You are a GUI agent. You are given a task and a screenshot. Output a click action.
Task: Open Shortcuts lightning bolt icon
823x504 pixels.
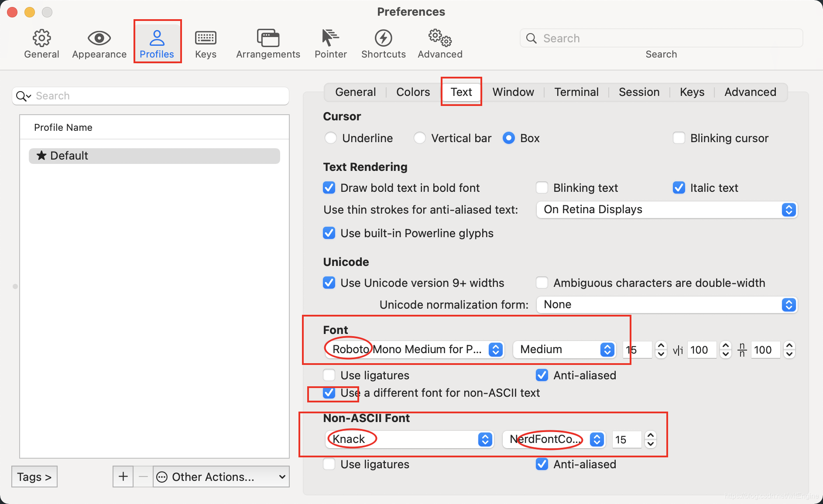coord(383,38)
